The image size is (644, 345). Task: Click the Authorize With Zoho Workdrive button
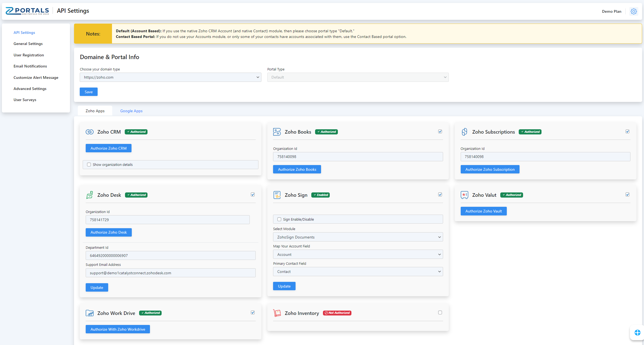point(117,329)
